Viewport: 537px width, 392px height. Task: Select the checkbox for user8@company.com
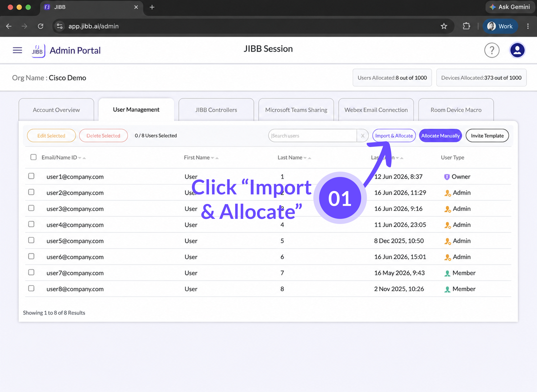[x=31, y=288]
